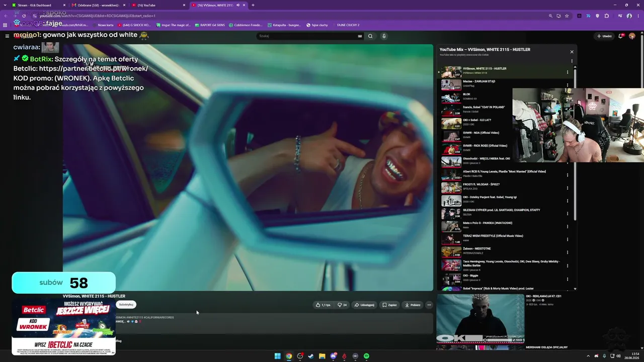
Task: Open Steam from the taskbar
Action: coord(311,356)
